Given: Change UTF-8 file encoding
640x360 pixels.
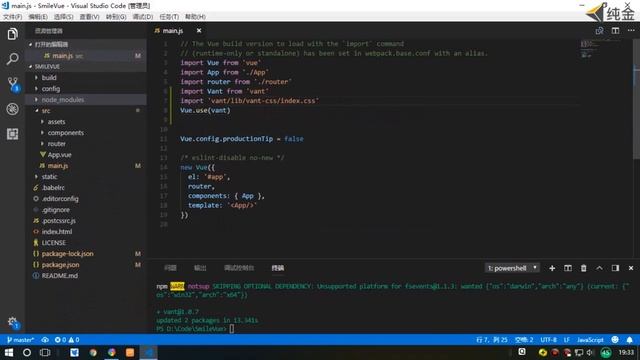Looking at the screenshot, I should click(x=549, y=340).
